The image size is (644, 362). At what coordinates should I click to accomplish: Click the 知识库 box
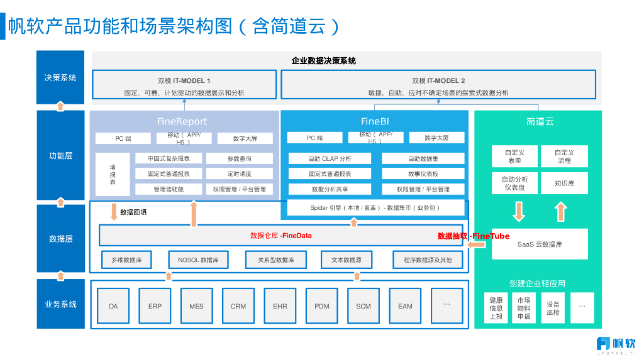coord(564,183)
